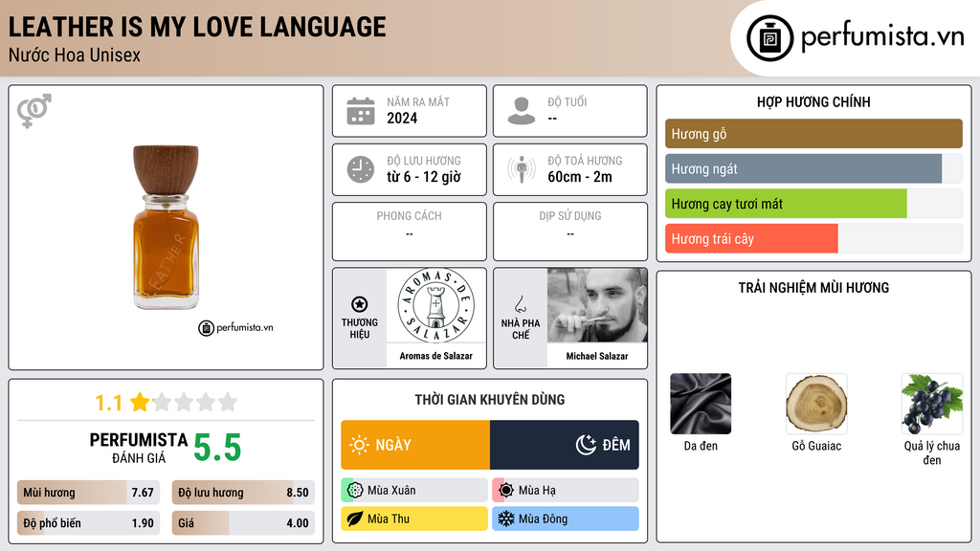This screenshot has height=551, width=980.
Task: Click the title Leather Is My Love Language
Action: (x=197, y=27)
